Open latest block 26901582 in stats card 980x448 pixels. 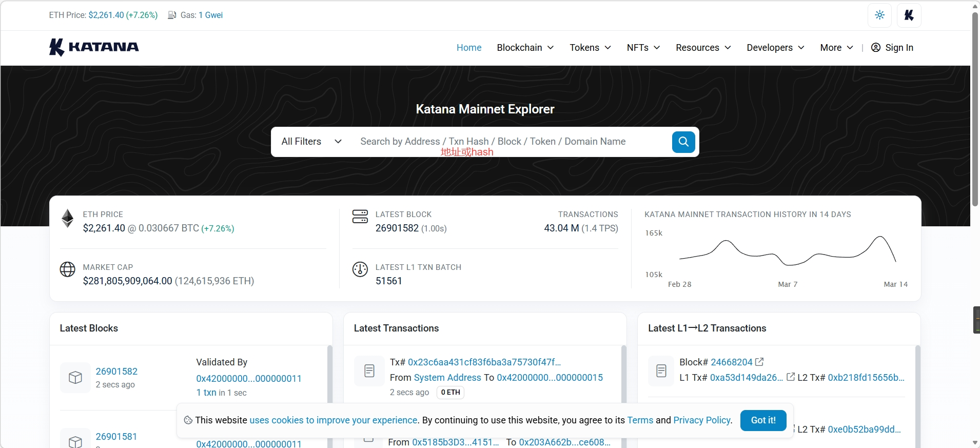pyautogui.click(x=397, y=228)
